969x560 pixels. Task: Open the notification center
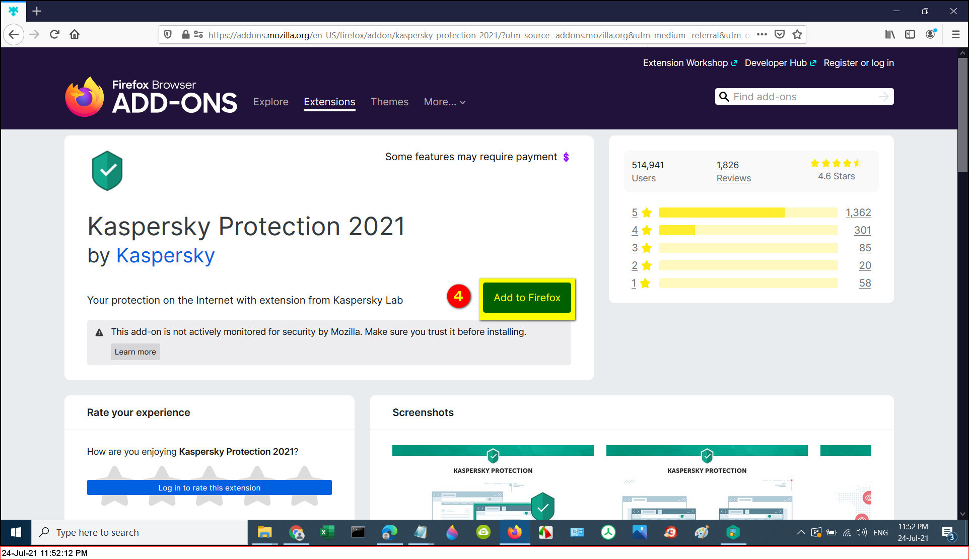click(948, 533)
